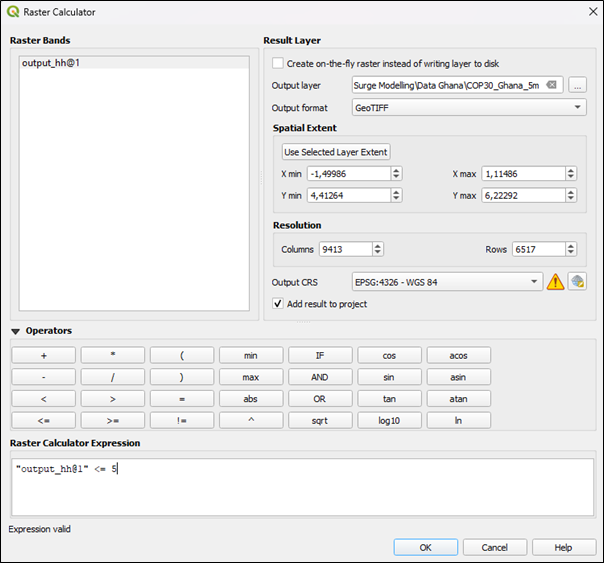Insert the equals operator

(x=182, y=399)
